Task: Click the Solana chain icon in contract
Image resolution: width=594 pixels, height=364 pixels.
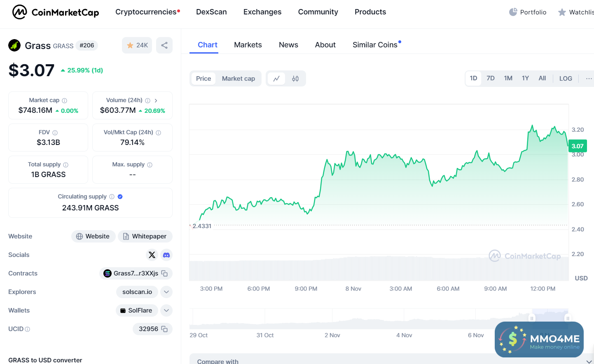Action: pyautogui.click(x=108, y=273)
